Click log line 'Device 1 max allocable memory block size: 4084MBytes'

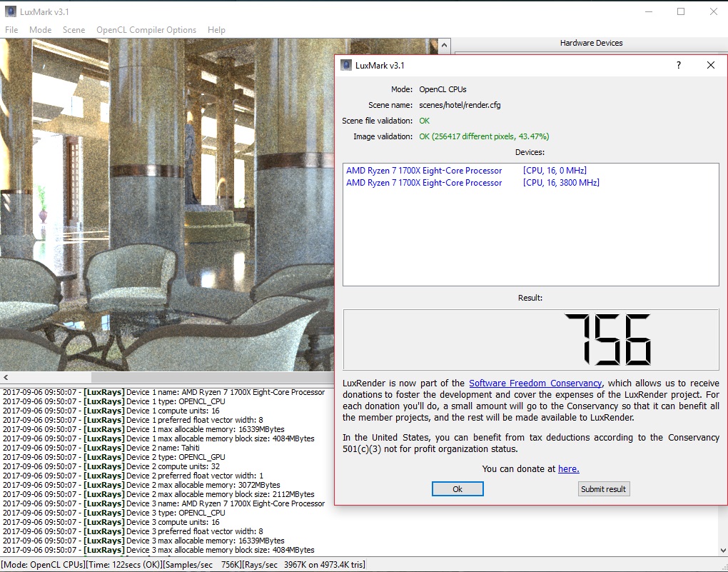[158, 438]
